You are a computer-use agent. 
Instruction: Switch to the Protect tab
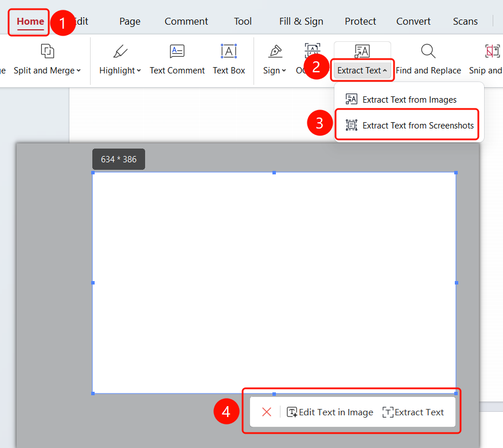point(360,21)
